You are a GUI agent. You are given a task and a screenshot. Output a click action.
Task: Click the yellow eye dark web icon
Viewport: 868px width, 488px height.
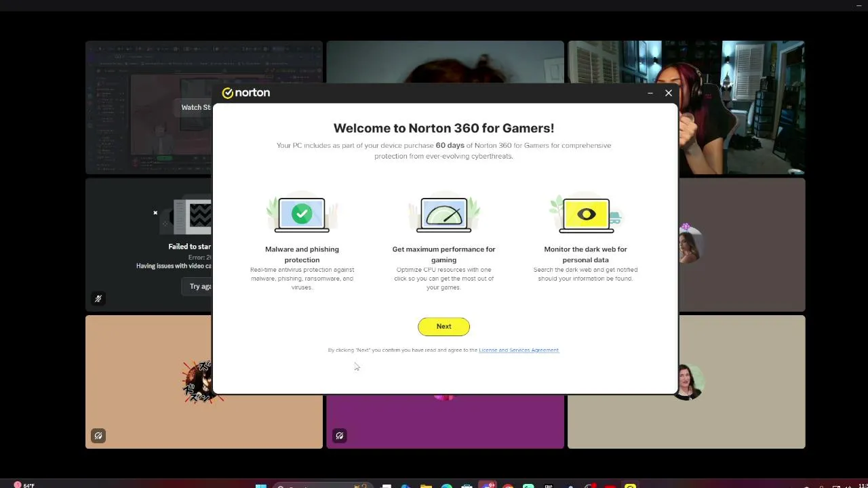click(586, 215)
